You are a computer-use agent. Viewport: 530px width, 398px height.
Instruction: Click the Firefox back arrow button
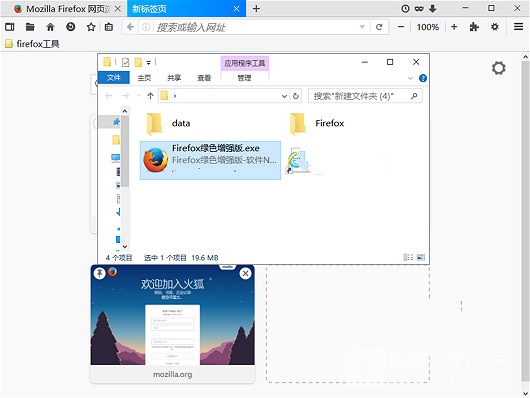coord(130,27)
